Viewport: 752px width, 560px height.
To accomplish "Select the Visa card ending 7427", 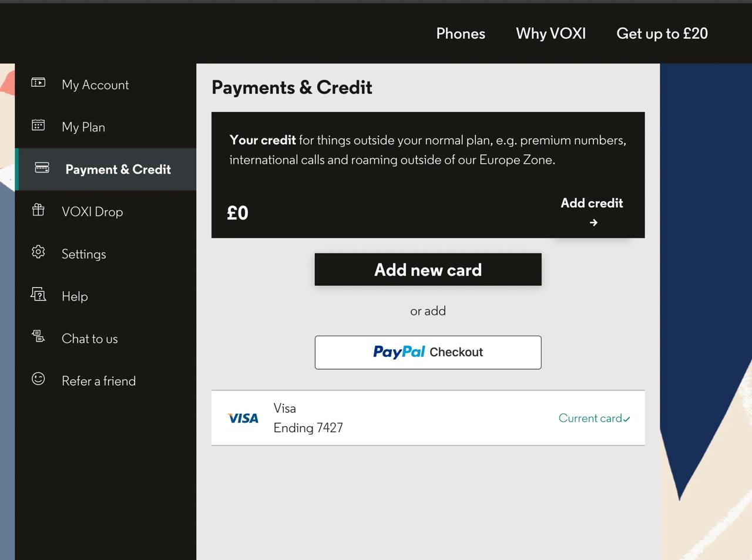I will [308, 418].
